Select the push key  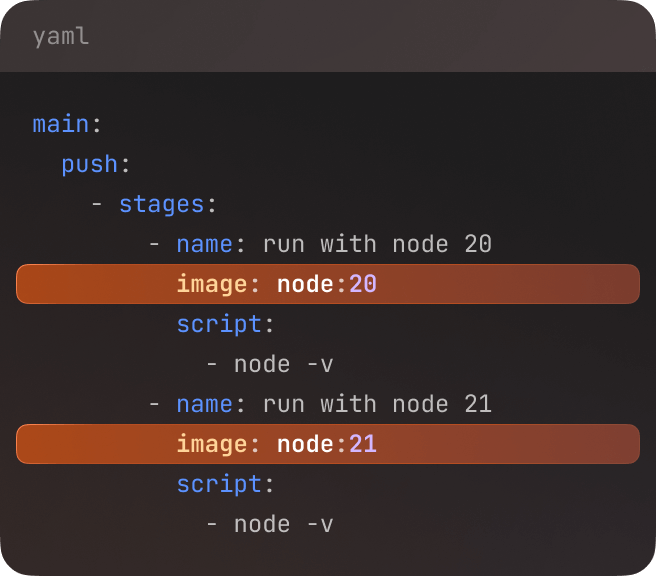click(x=90, y=164)
